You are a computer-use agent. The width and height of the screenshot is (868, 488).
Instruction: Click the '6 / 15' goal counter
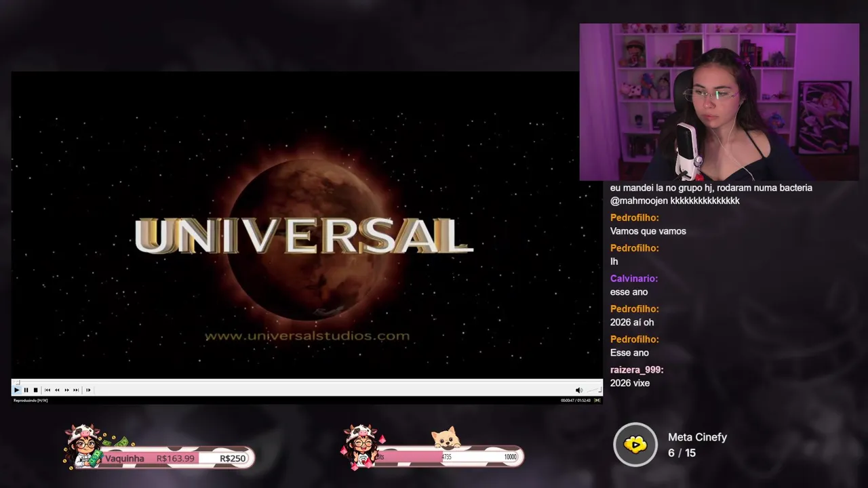(682, 453)
